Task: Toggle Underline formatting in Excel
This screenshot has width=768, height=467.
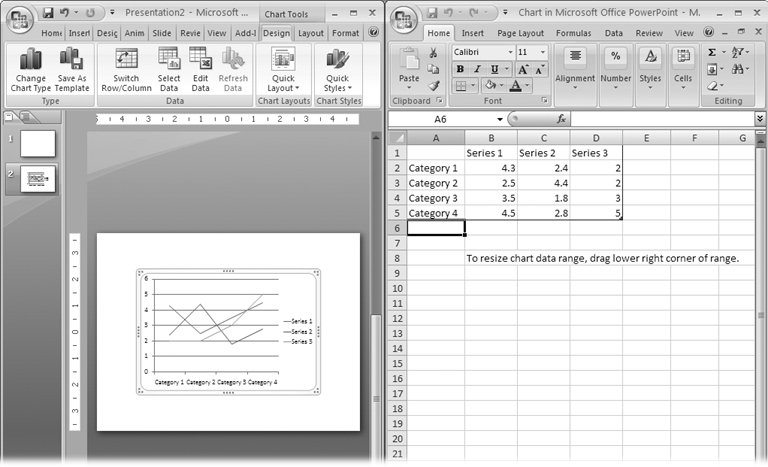Action: tap(495, 69)
